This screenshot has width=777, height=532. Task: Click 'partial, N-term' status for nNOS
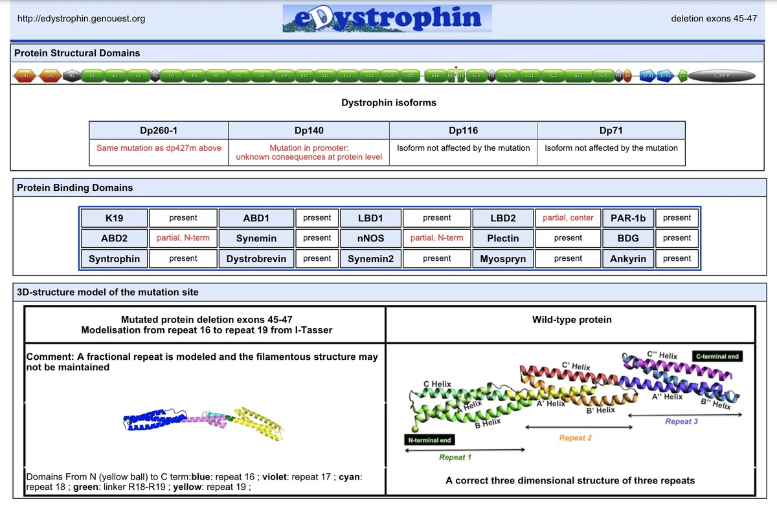[437, 238]
